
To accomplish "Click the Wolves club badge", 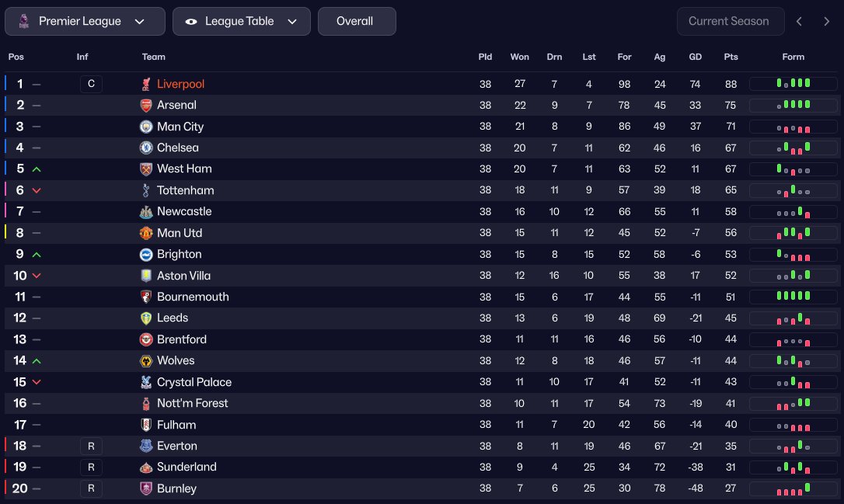I will (146, 360).
